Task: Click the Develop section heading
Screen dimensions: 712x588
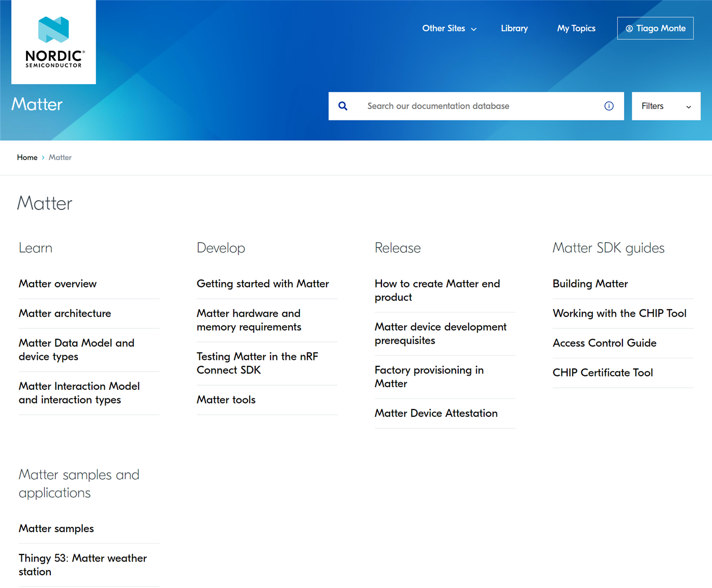Action: click(x=221, y=248)
